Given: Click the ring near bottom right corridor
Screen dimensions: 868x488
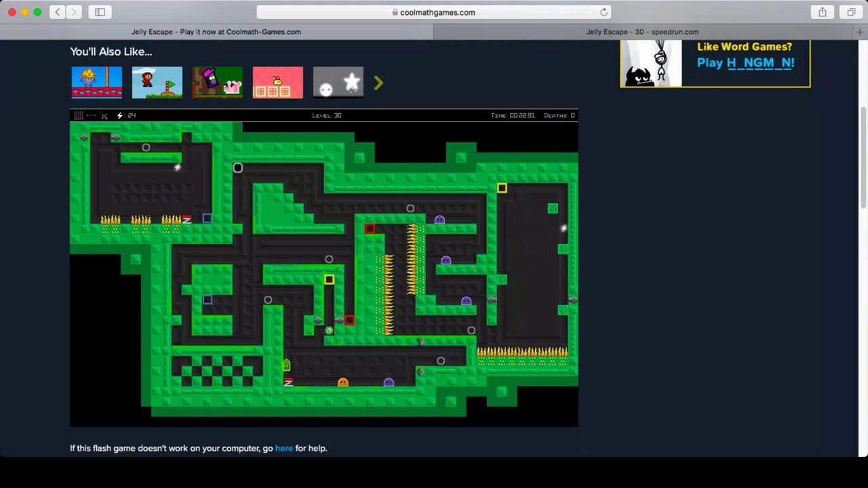Looking at the screenshot, I should [441, 361].
